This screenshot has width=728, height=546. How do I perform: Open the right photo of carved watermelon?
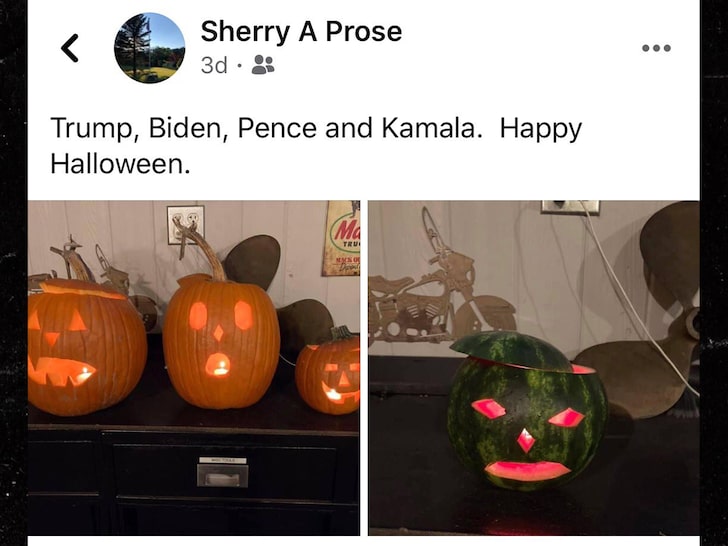click(x=534, y=368)
